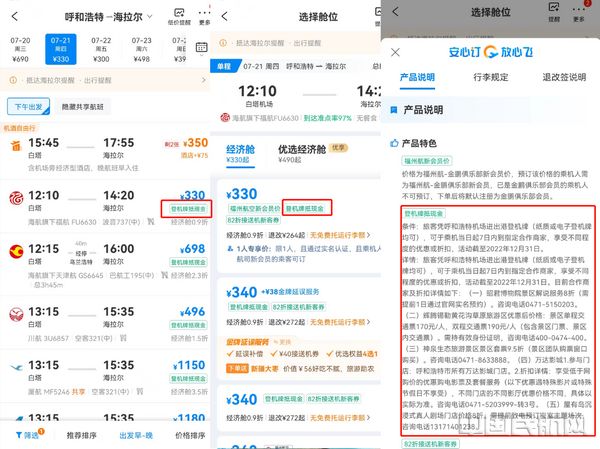The height and width of the screenshot is (449, 600).
Task: Go back from the 呼和浩特-海拉尔 flight list
Action: point(15,16)
